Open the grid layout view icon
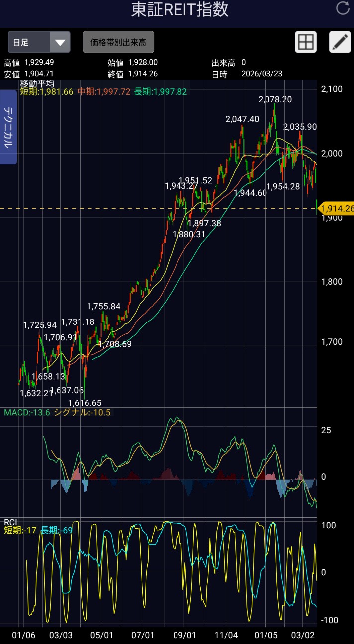 coord(306,42)
